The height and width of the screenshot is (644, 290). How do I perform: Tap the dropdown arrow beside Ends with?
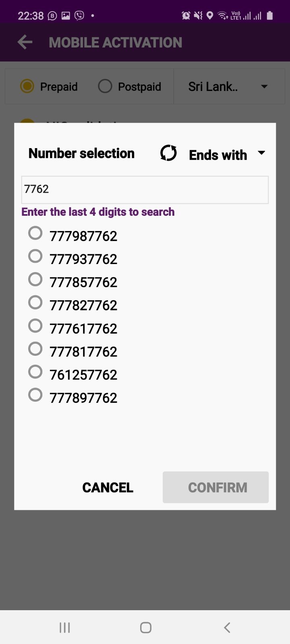[261, 153]
